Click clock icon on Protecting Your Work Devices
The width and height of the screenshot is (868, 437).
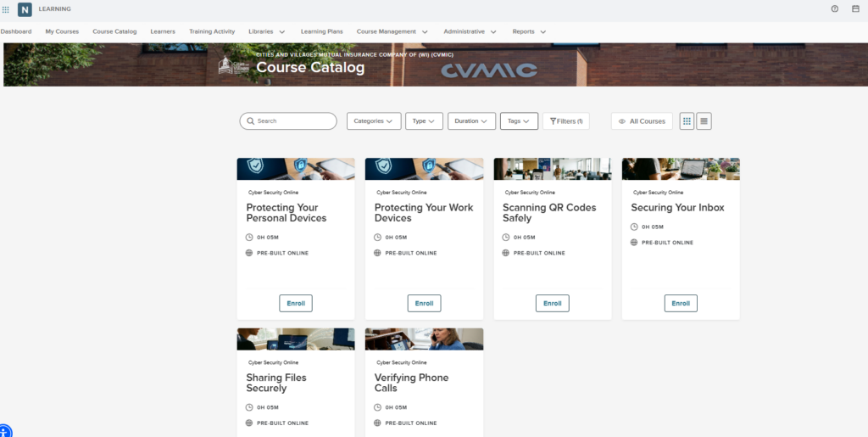point(377,237)
